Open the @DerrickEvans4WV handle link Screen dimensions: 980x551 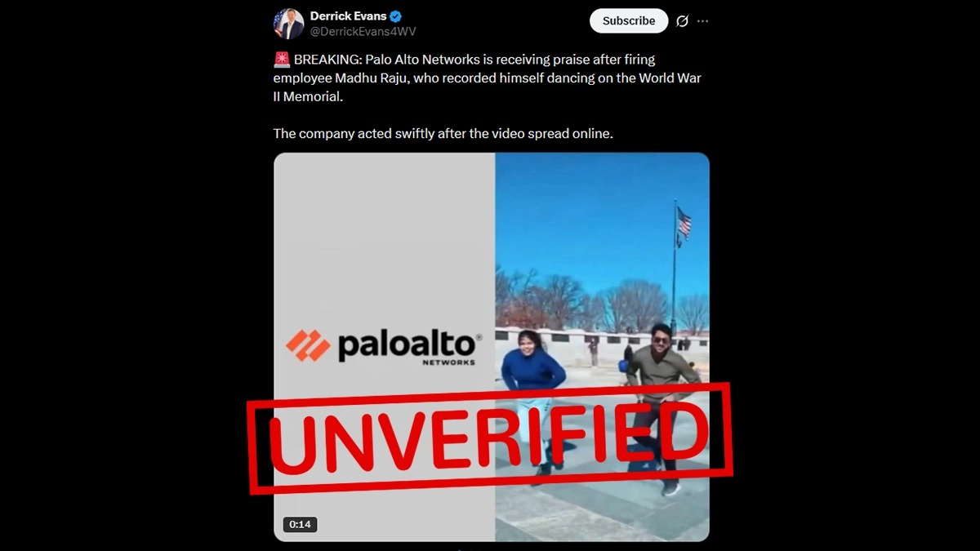(x=363, y=31)
